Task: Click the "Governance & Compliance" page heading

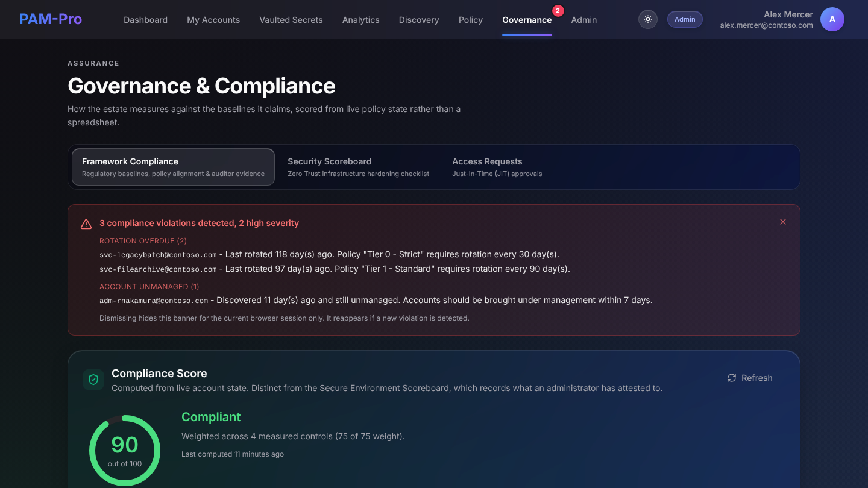Action: click(x=201, y=86)
